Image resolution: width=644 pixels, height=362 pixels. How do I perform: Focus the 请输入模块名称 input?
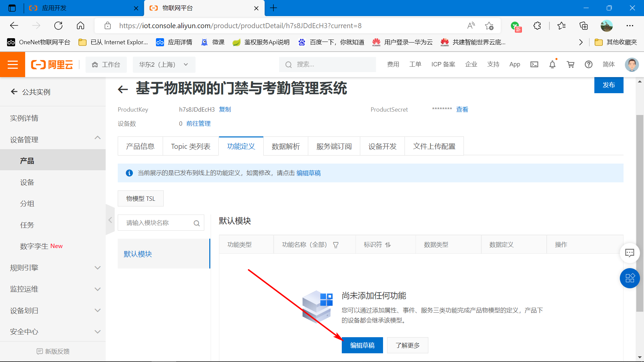click(161, 223)
